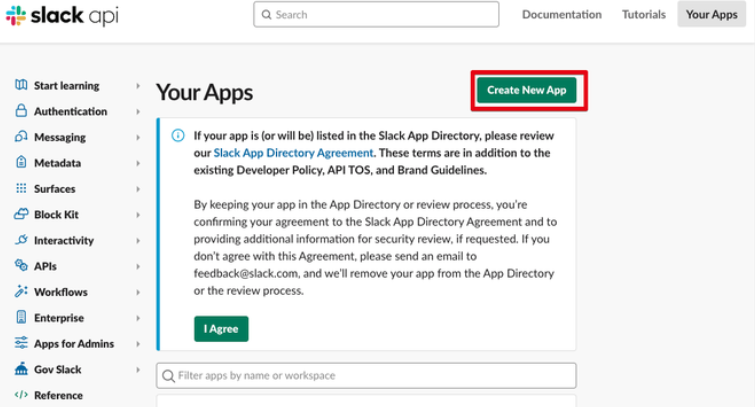Expand the Authentication section arrow

coord(138,111)
